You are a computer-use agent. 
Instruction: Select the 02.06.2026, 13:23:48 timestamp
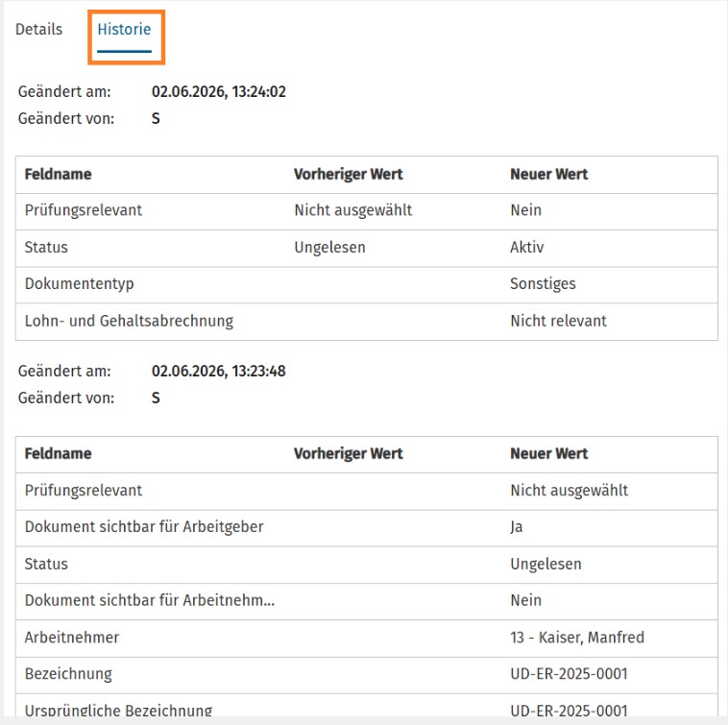[x=219, y=371]
